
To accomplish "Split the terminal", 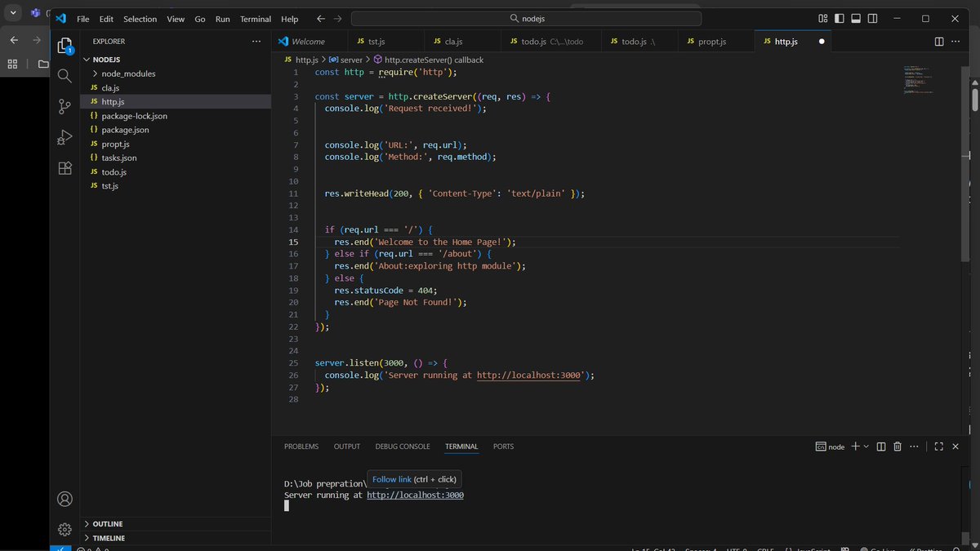I will (x=881, y=447).
